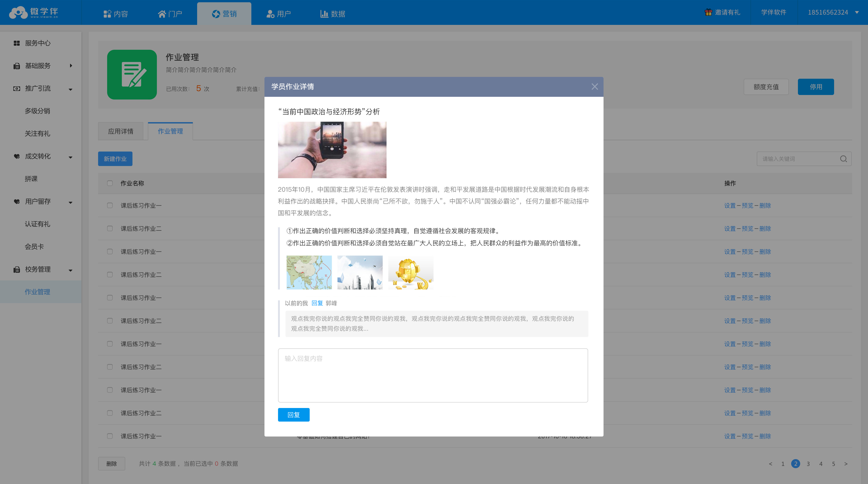Viewport: 868px width, 484px height.
Task: Switch to the 应用详情 tab
Action: [121, 131]
